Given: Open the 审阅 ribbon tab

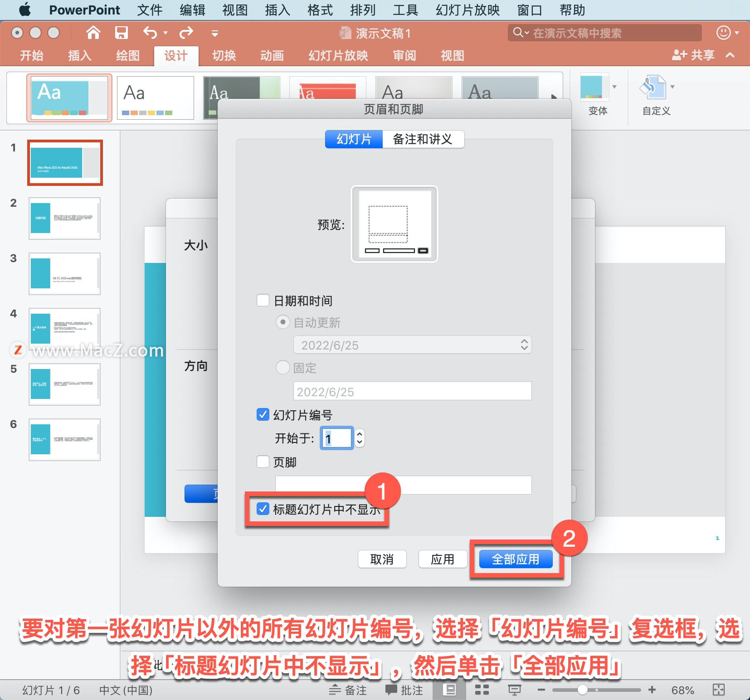Looking at the screenshot, I should pos(404,56).
